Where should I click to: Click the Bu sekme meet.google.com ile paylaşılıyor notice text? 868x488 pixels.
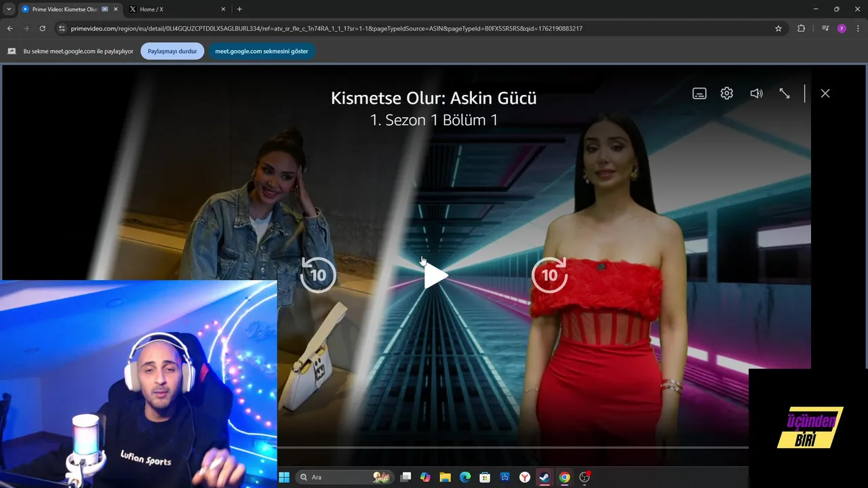pyautogui.click(x=78, y=51)
